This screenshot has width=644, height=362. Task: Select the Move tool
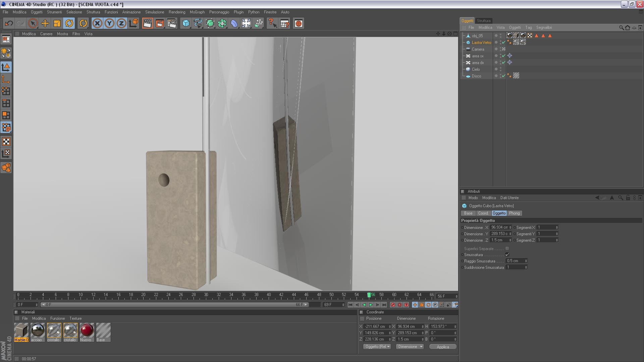45,23
